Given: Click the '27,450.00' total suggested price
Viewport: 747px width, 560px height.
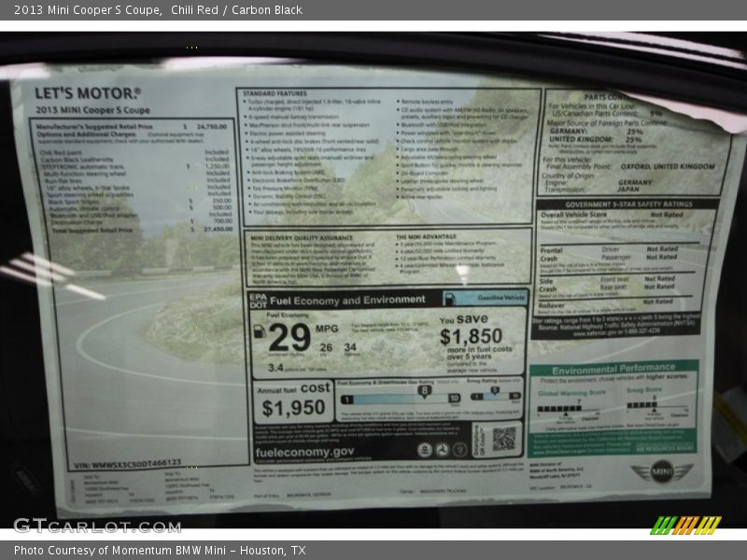Looking at the screenshot, I should tap(218, 229).
